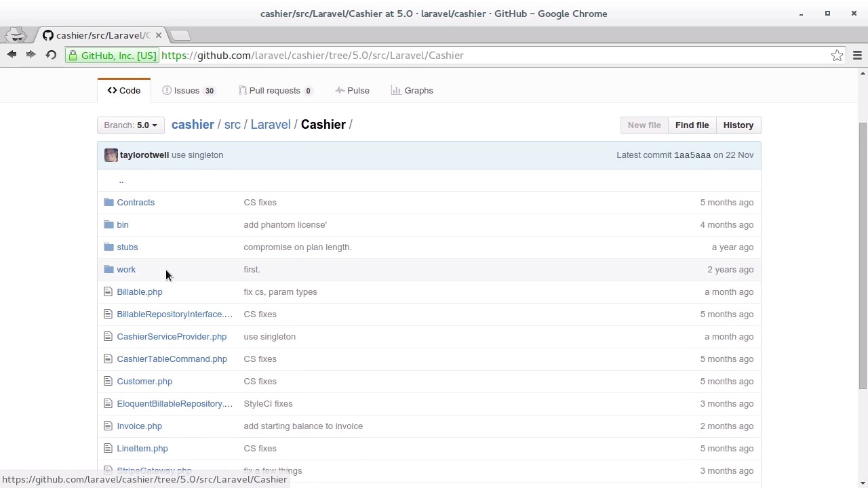Open the Pull requests tab
This screenshot has width=868, height=488.
275,90
